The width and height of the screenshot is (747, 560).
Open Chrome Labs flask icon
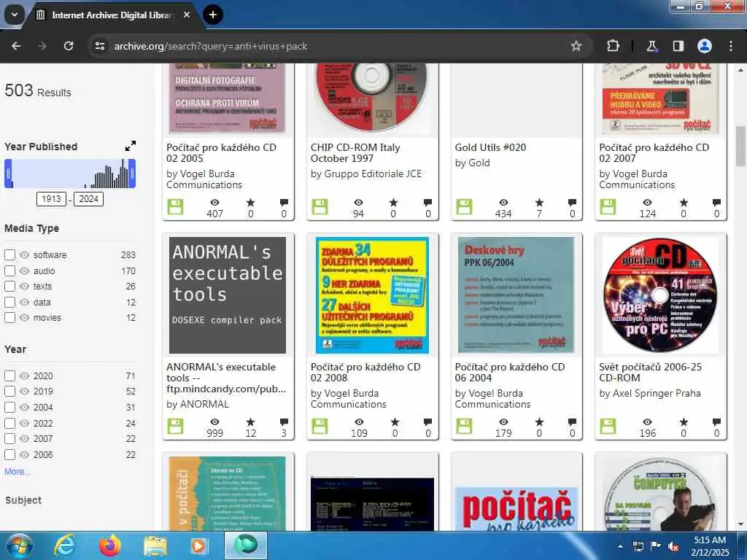[651, 46]
